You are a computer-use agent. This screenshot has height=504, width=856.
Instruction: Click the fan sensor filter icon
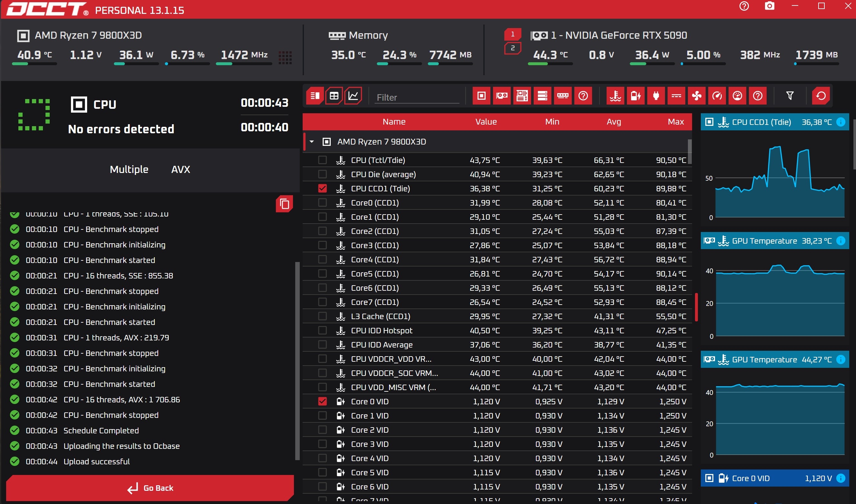(x=696, y=96)
